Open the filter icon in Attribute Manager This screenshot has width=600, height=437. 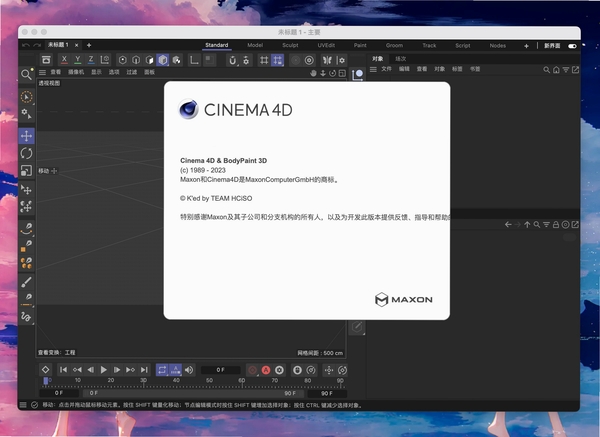pos(546,225)
